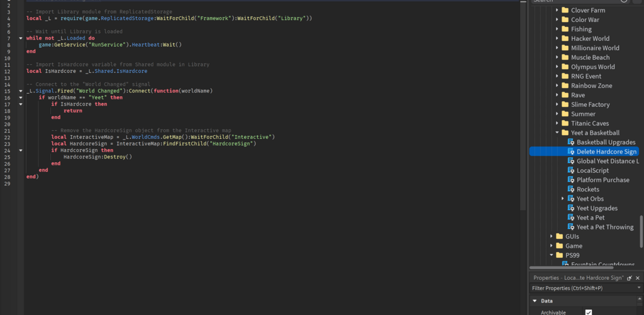This screenshot has width=644, height=315.
Task: Click the Yeet Upgrades script icon
Action: 572,208
